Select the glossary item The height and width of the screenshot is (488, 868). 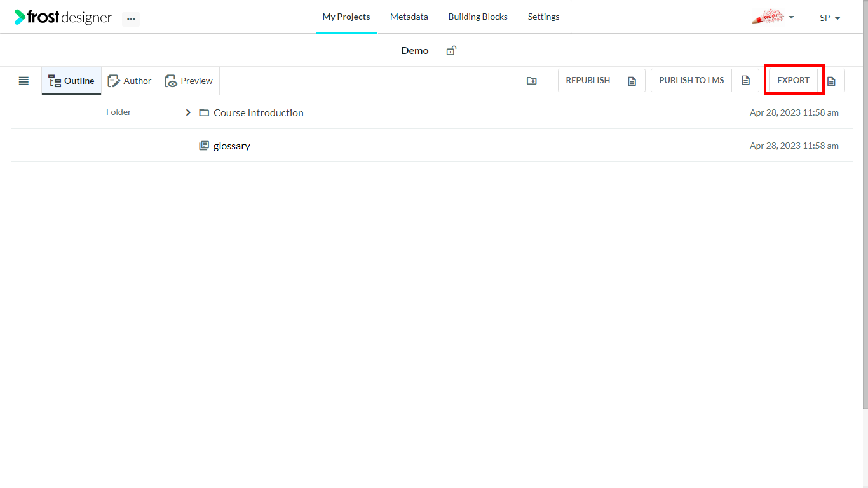232,146
